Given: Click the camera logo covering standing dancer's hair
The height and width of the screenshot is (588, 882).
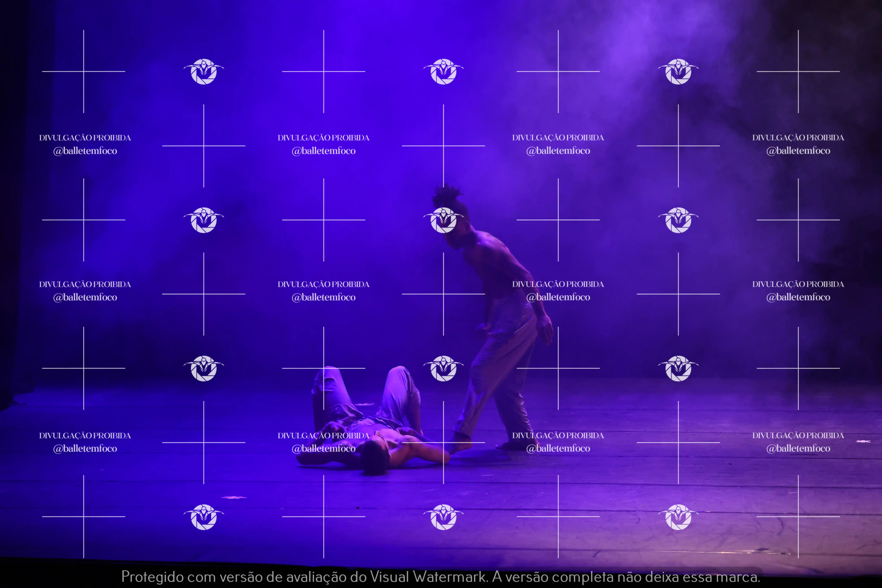Looking at the screenshot, I should pos(443,220).
